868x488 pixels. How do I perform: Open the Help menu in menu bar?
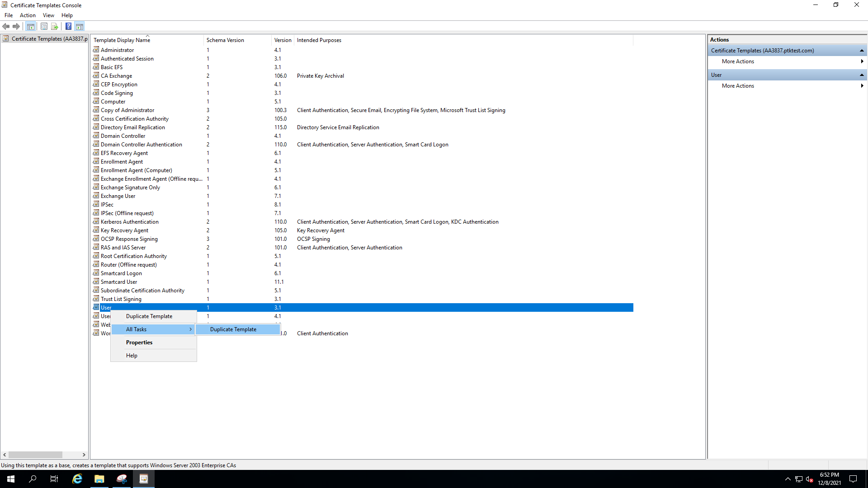pos(67,15)
